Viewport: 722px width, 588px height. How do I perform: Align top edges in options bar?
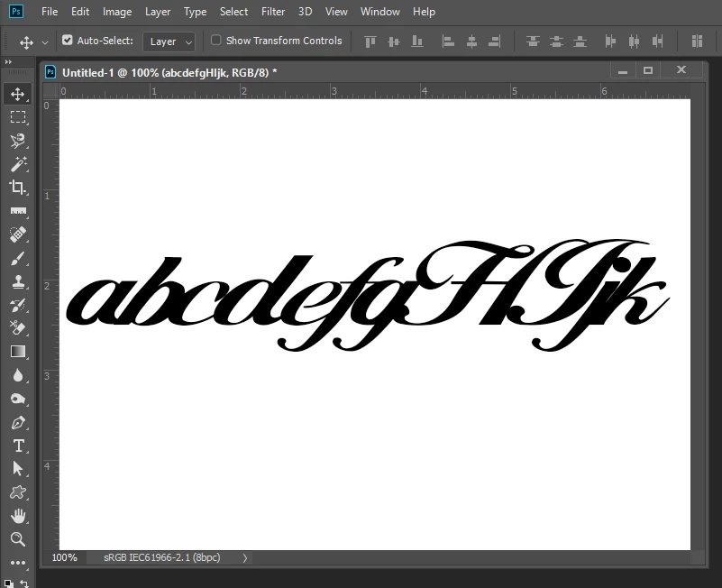[x=370, y=41]
